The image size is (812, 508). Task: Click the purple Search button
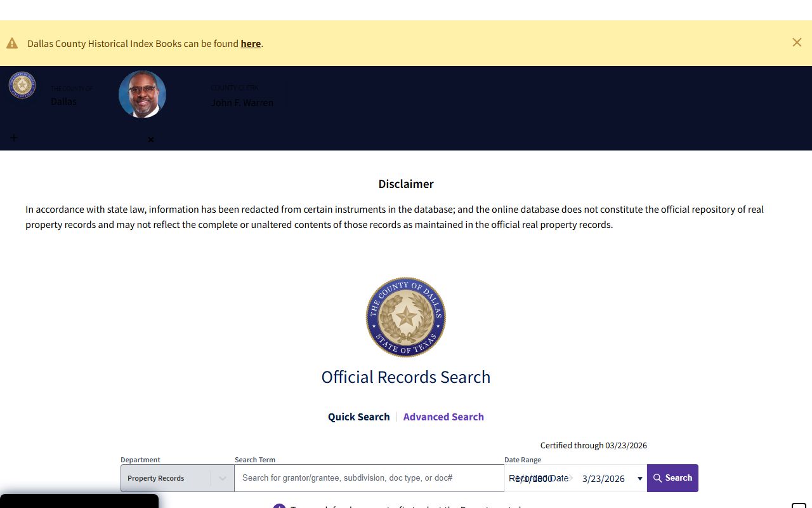click(x=672, y=478)
